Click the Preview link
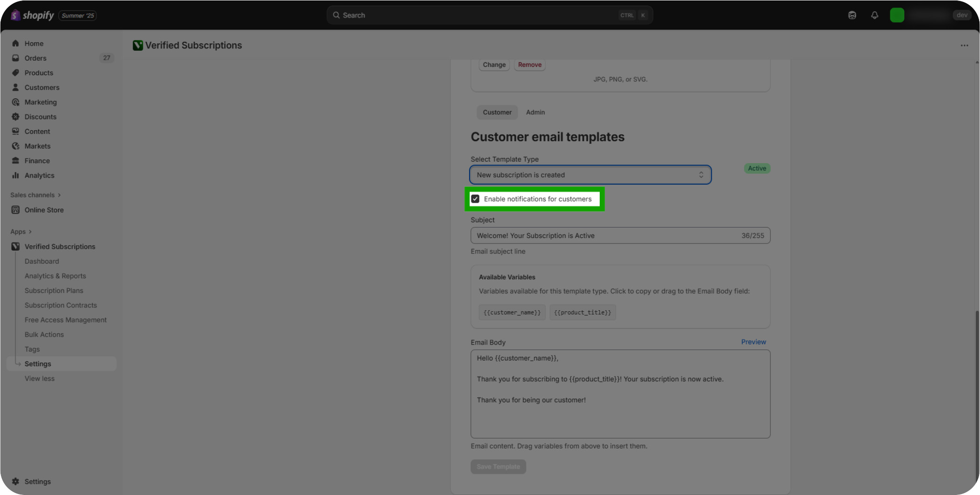The height and width of the screenshot is (495, 980). 753,342
